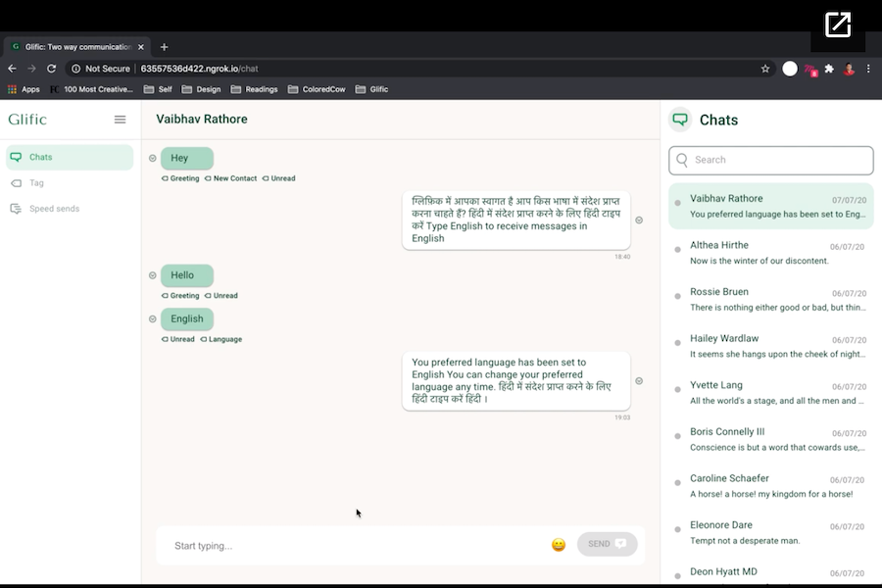
Task: Focus the Chats search box
Action: 770,160
